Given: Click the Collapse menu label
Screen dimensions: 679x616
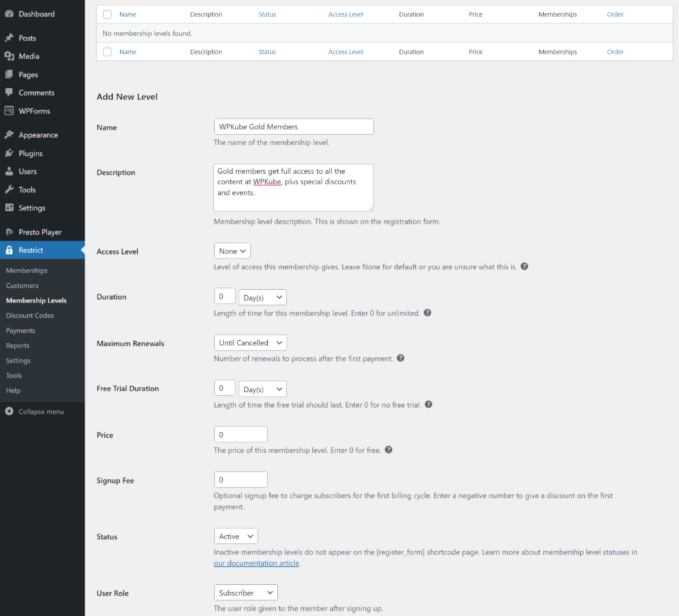Looking at the screenshot, I should 41,412.
